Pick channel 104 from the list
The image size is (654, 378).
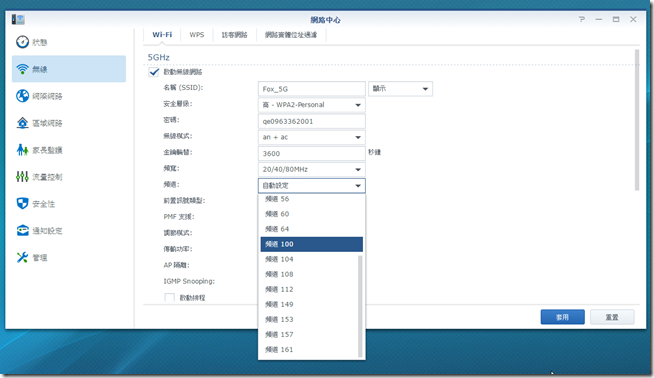tap(309, 259)
